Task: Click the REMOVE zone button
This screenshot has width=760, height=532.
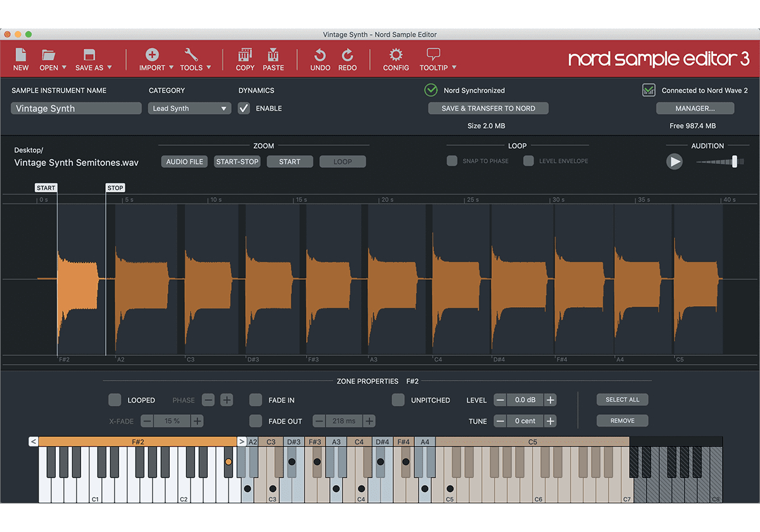Action: tap(623, 421)
